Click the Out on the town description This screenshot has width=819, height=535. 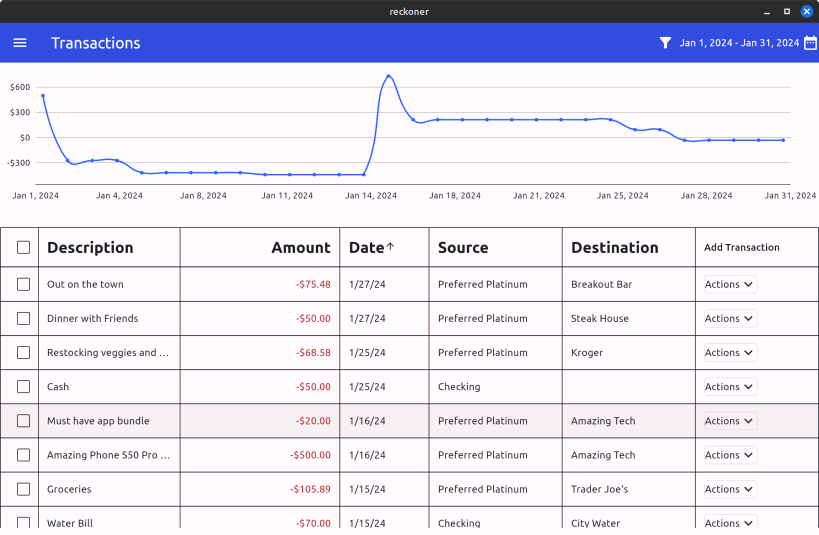tap(85, 284)
